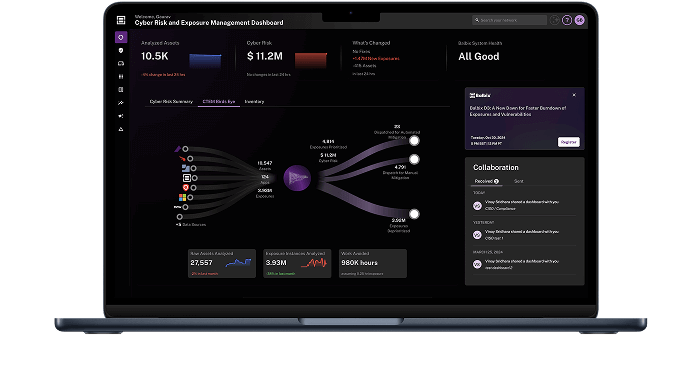The image size is (700, 386).
Task: Open the Raw Assets Analyzed card
Action: pyautogui.click(x=222, y=263)
